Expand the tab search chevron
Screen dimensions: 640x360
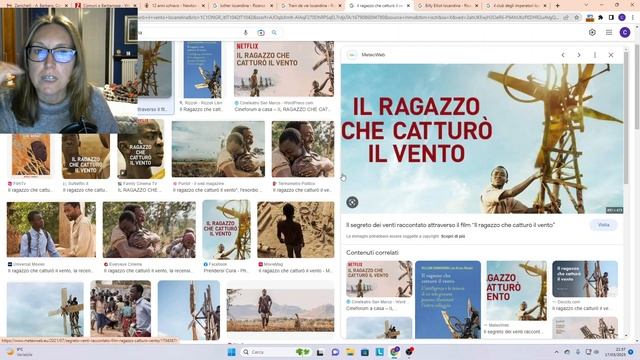[x=587, y=5]
